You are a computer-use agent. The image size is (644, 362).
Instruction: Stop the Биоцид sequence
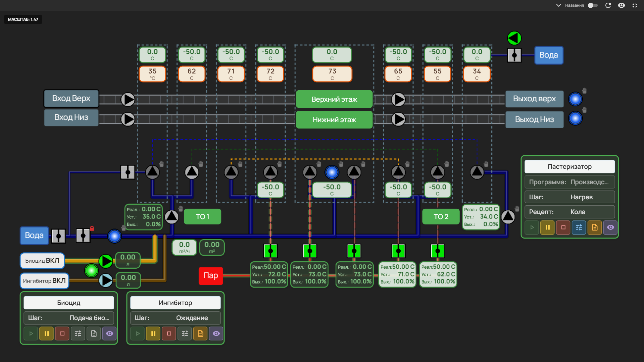pyautogui.click(x=62, y=333)
